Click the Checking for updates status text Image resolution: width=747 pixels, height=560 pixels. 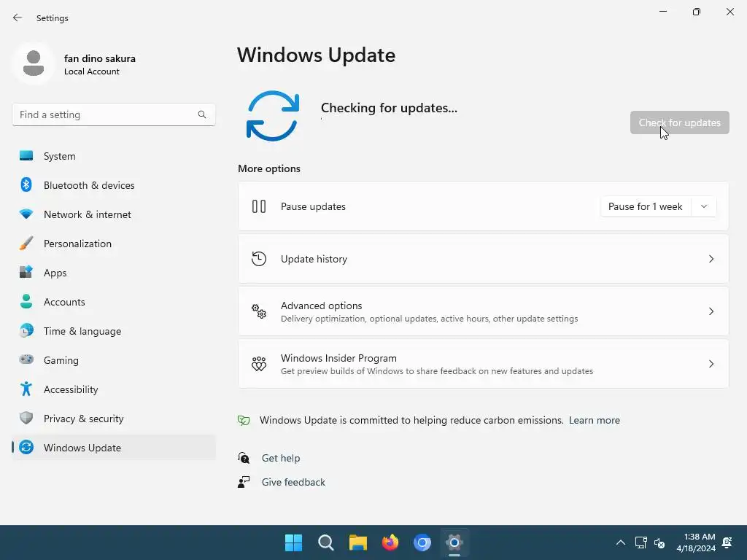click(x=389, y=108)
